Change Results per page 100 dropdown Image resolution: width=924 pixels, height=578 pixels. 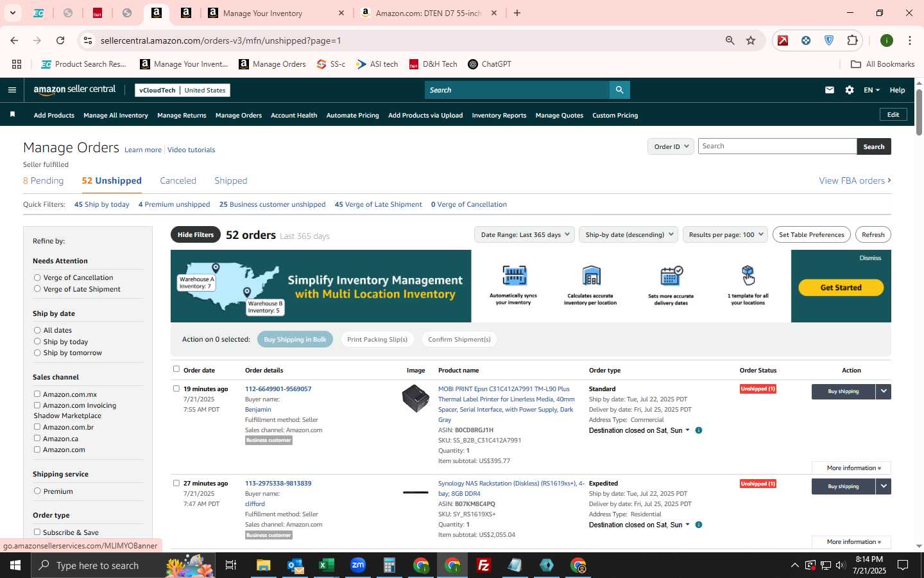(725, 234)
